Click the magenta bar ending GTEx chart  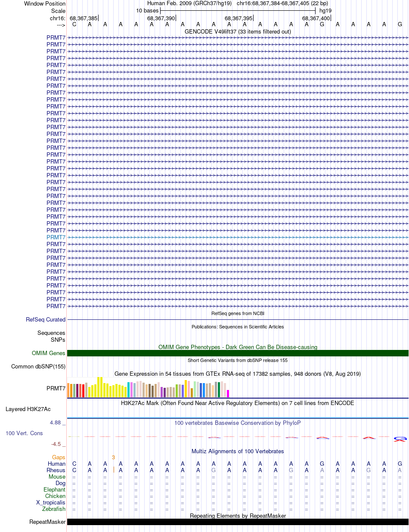(x=228, y=393)
